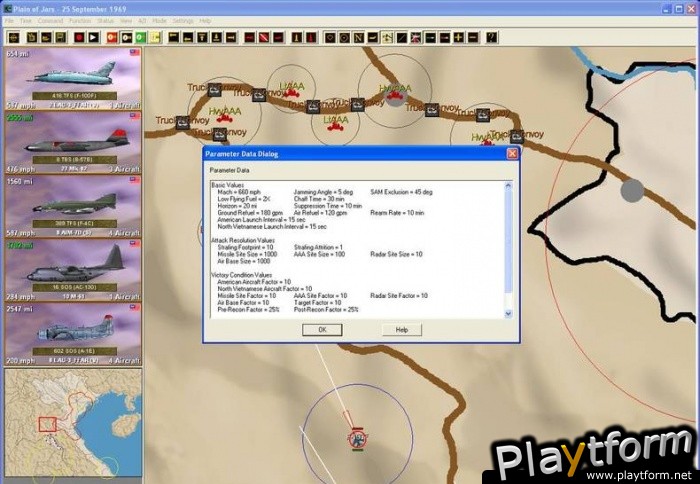Click OK in the Parameter Data Dialog
This screenshot has width=700, height=484.
pyautogui.click(x=322, y=330)
